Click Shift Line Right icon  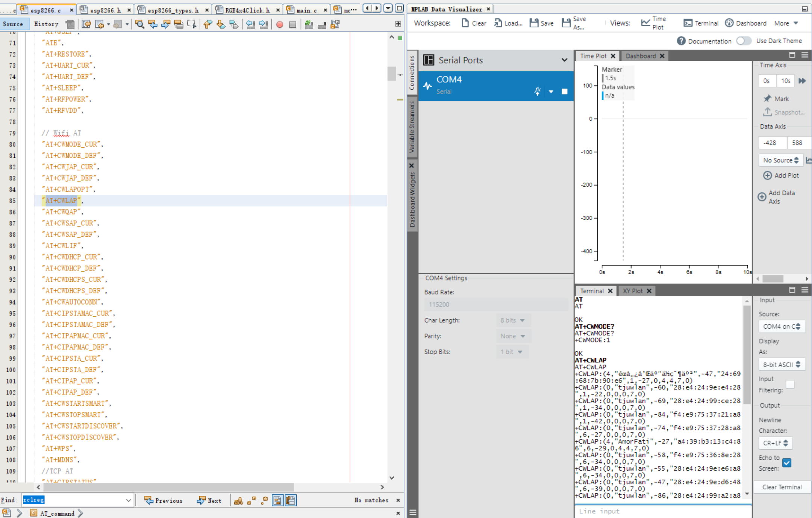coord(263,24)
